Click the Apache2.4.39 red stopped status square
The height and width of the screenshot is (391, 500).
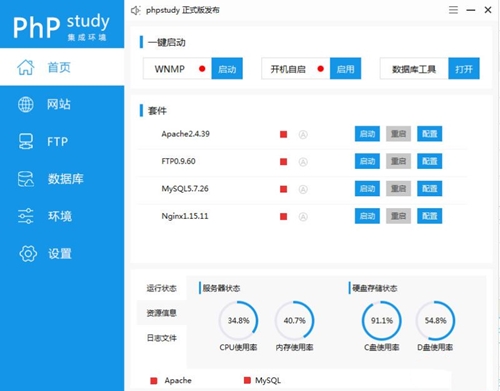point(284,134)
